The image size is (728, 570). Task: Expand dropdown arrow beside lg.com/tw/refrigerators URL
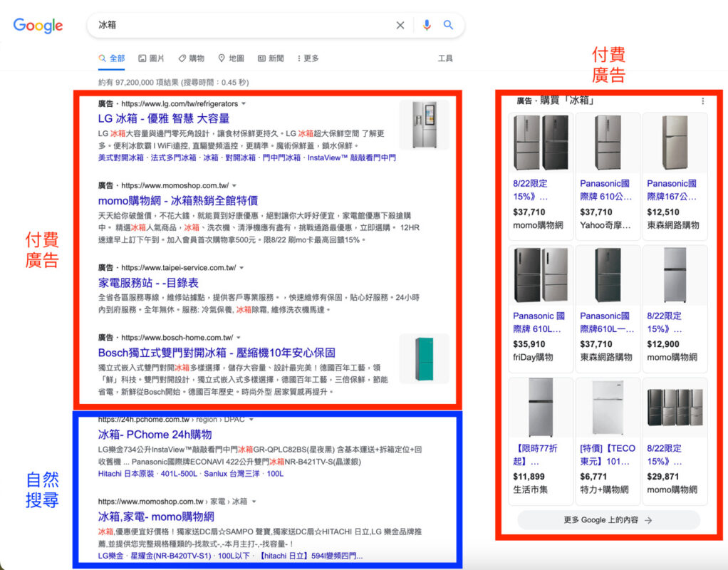[244, 103]
